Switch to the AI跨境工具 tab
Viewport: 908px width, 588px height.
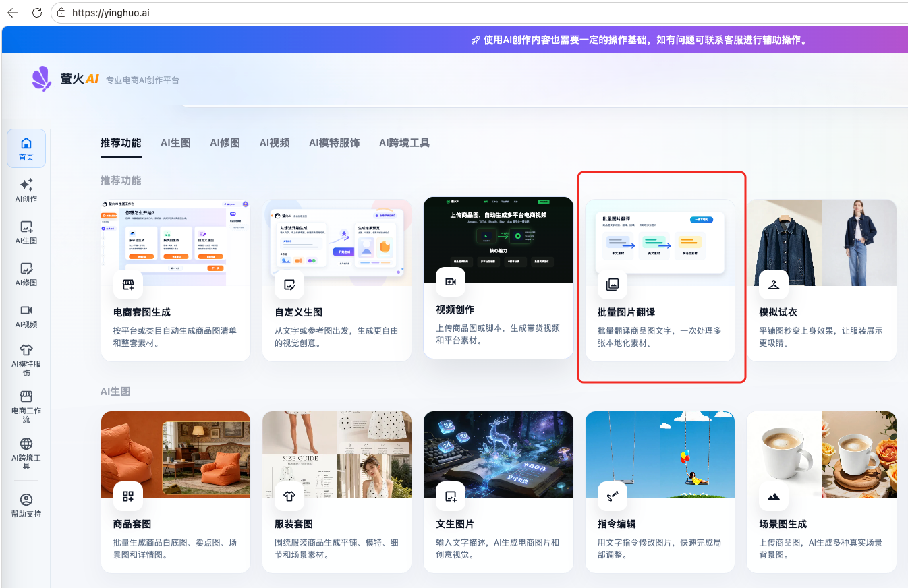tap(404, 143)
